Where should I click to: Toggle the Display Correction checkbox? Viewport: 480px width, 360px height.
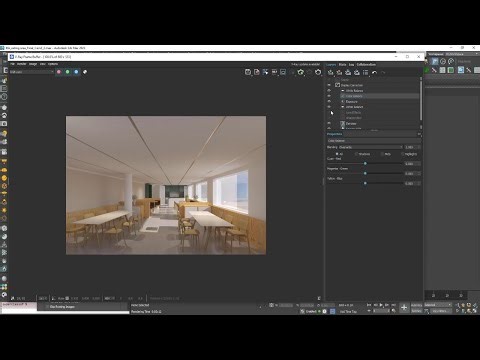337,85
